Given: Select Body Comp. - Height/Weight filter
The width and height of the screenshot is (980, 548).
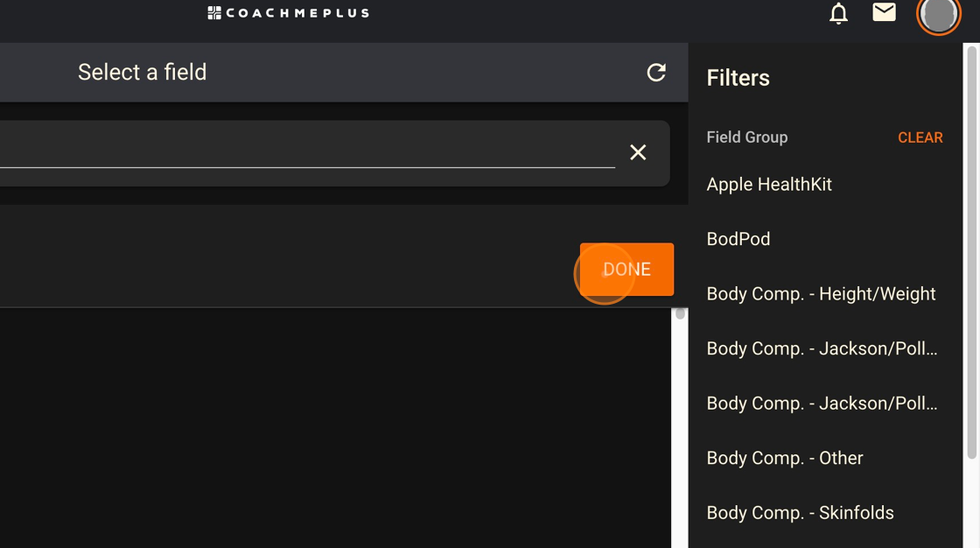Looking at the screenshot, I should click(821, 294).
